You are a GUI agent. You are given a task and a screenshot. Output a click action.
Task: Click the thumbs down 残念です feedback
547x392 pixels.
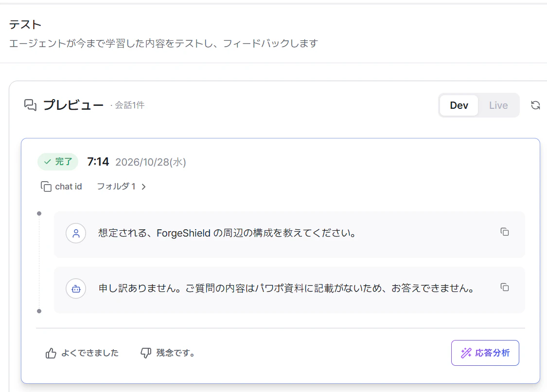[x=168, y=353]
